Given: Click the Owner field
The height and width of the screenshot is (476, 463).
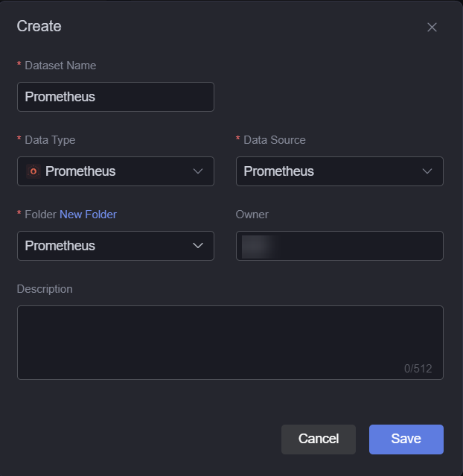Looking at the screenshot, I should point(339,246).
